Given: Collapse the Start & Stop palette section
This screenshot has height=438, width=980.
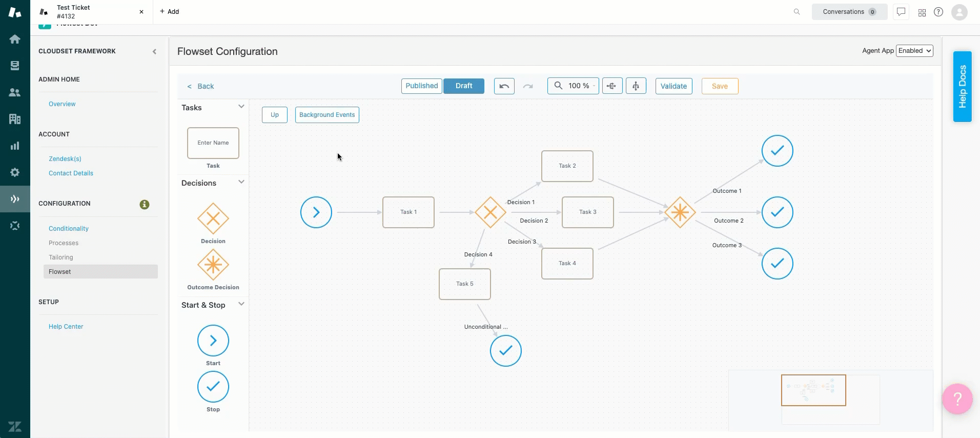Looking at the screenshot, I should point(241,304).
